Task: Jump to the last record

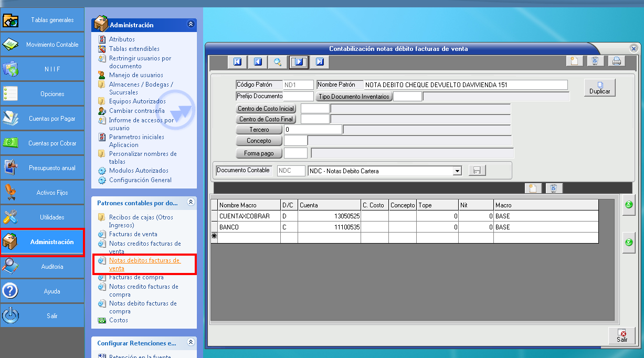Action: coord(319,62)
